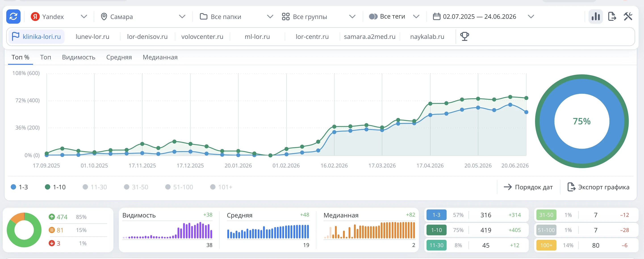Click the blue 1-3 range badge

point(436,215)
